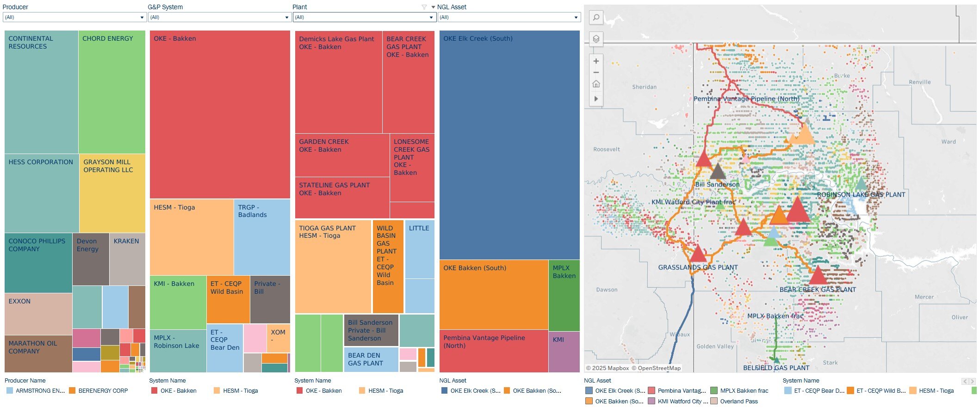Select the TIOGA GAS PLANT tile
Viewport: 980px width, 408px height.
(333, 266)
